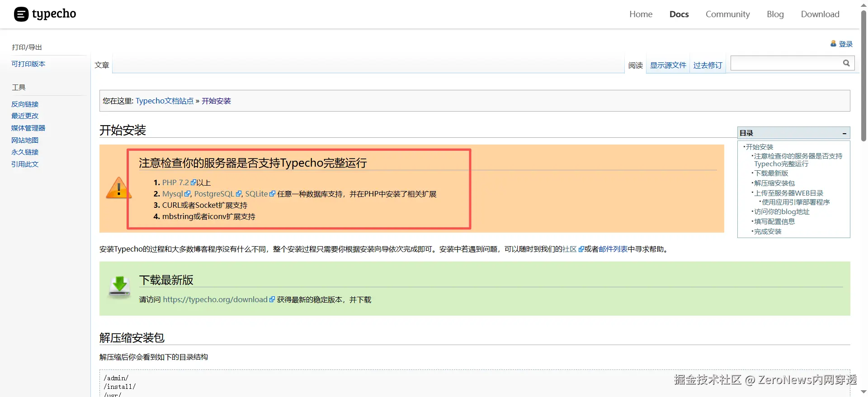Collapse the 目录 table of contents

coord(844,133)
